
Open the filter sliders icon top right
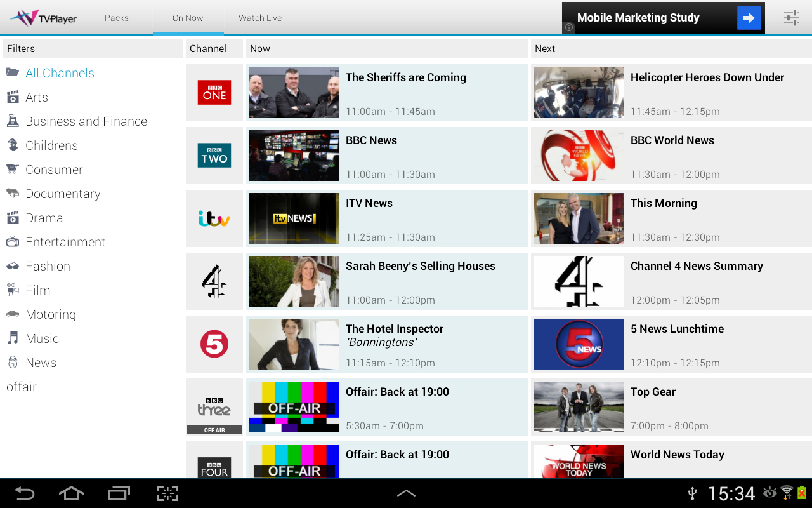791,18
